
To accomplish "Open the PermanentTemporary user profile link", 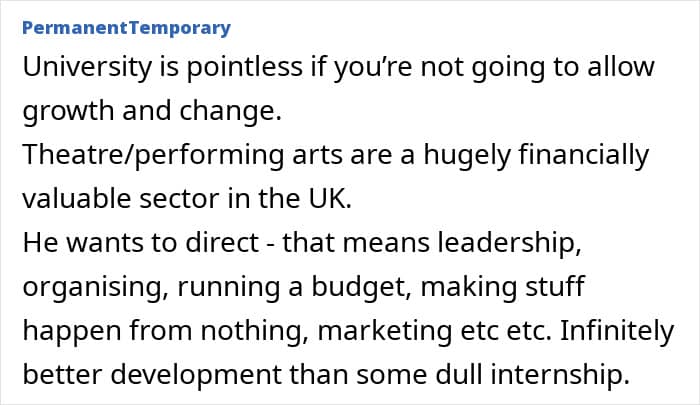I will tap(125, 27).
